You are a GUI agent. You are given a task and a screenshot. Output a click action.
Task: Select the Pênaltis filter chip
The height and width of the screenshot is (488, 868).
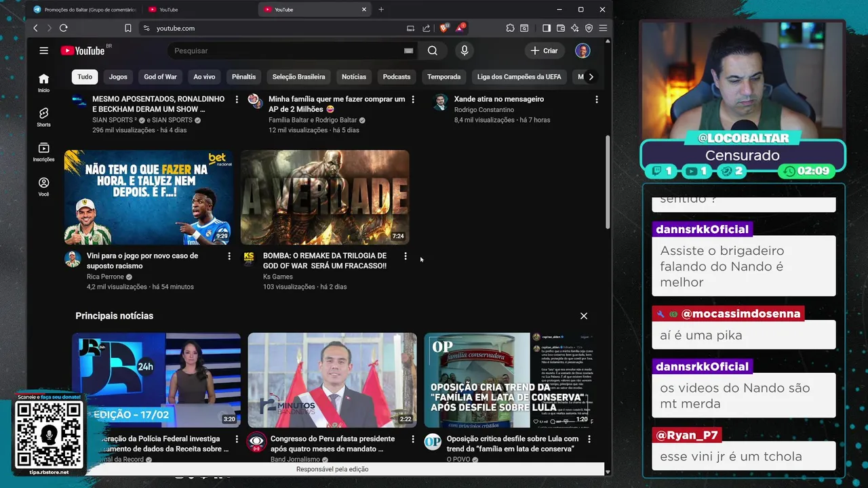tap(244, 77)
